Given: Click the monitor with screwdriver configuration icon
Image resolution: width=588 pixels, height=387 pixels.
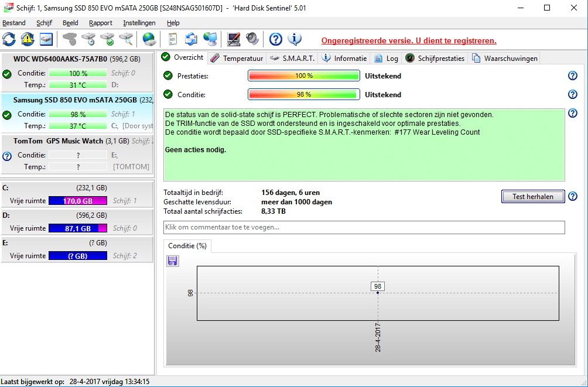Looking at the screenshot, I should (x=234, y=39).
